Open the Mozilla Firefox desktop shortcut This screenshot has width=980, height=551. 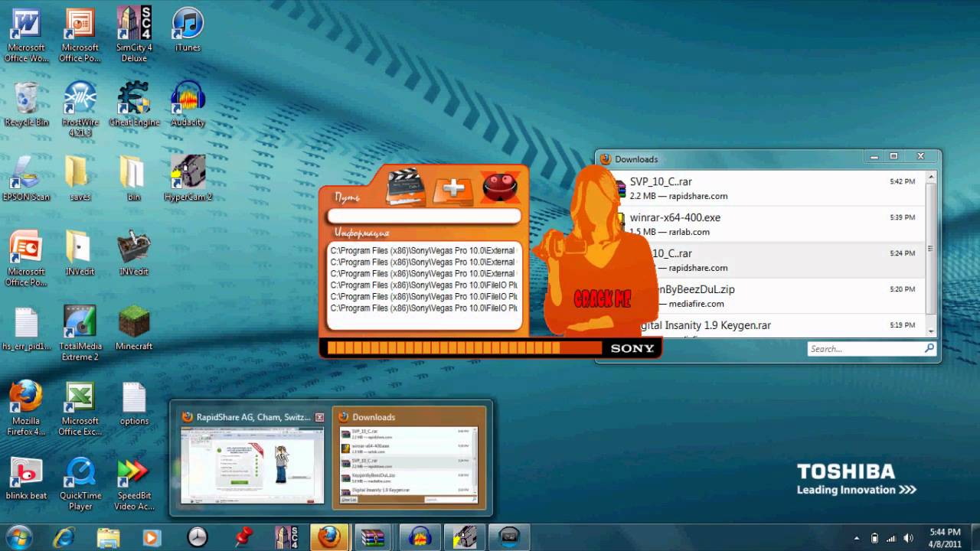click(26, 409)
